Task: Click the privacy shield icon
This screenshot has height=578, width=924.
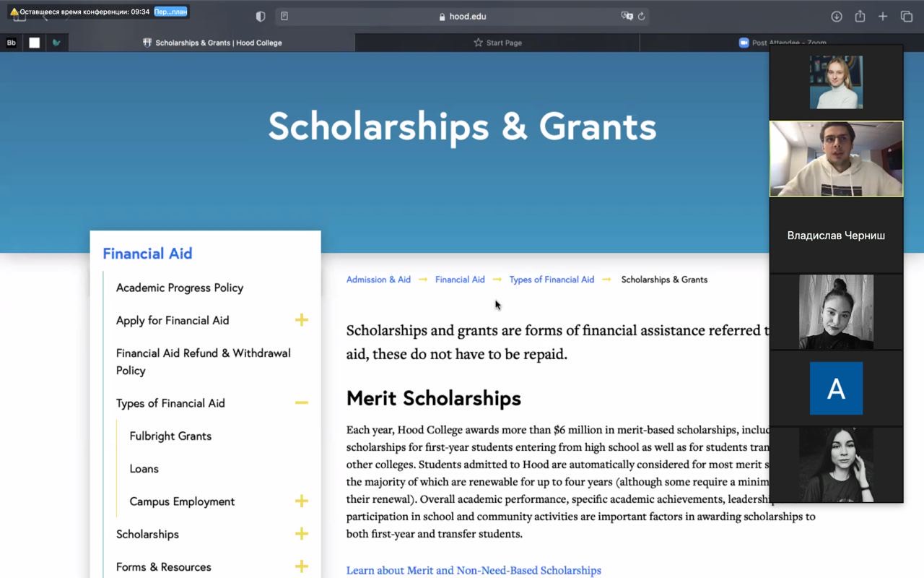Action: (261, 17)
